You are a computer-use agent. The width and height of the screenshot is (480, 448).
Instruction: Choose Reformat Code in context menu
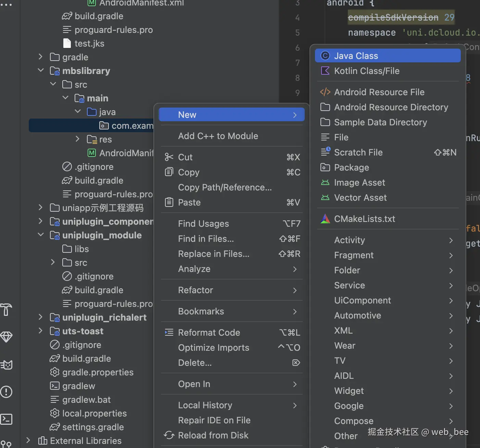pyautogui.click(x=209, y=333)
